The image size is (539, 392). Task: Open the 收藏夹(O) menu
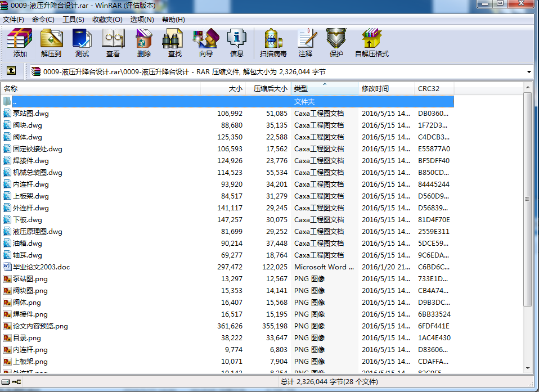pyautogui.click(x=107, y=20)
